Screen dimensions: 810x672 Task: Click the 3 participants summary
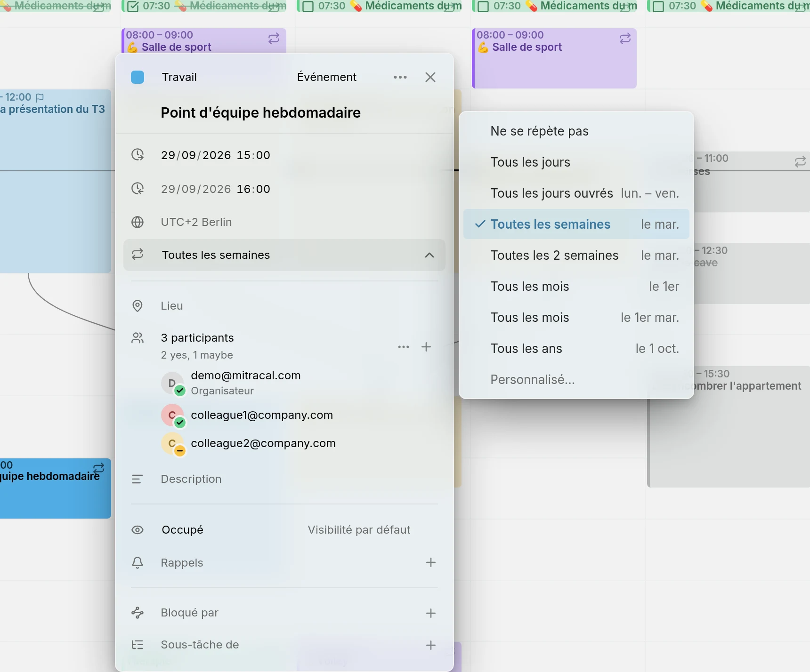(197, 338)
